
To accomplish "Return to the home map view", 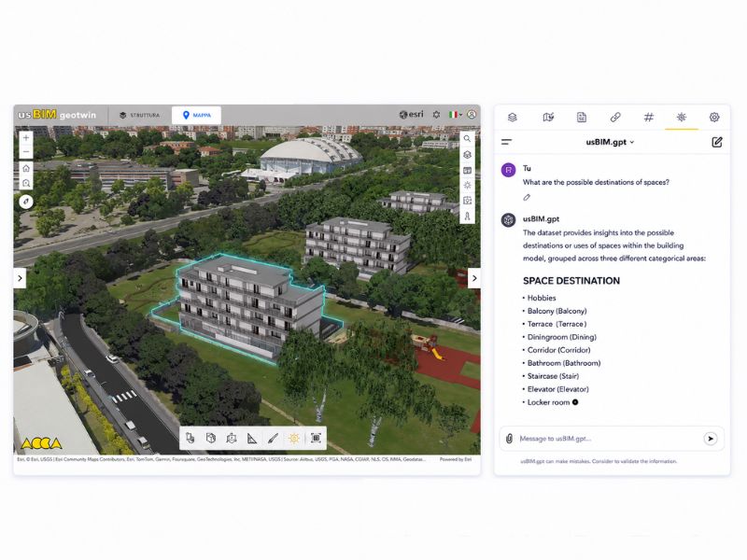I will pyautogui.click(x=26, y=169).
